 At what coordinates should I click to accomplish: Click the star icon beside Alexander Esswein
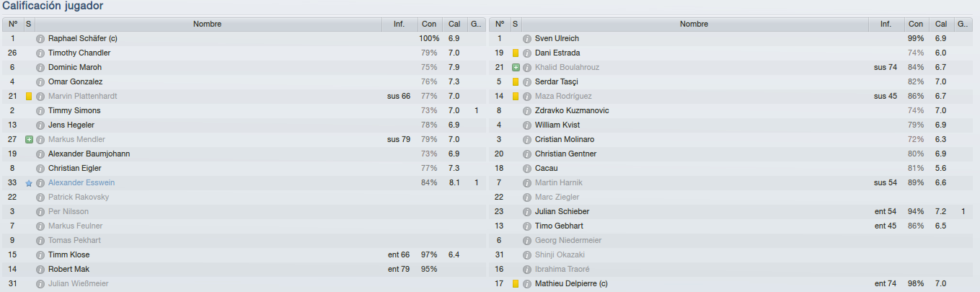[29, 183]
